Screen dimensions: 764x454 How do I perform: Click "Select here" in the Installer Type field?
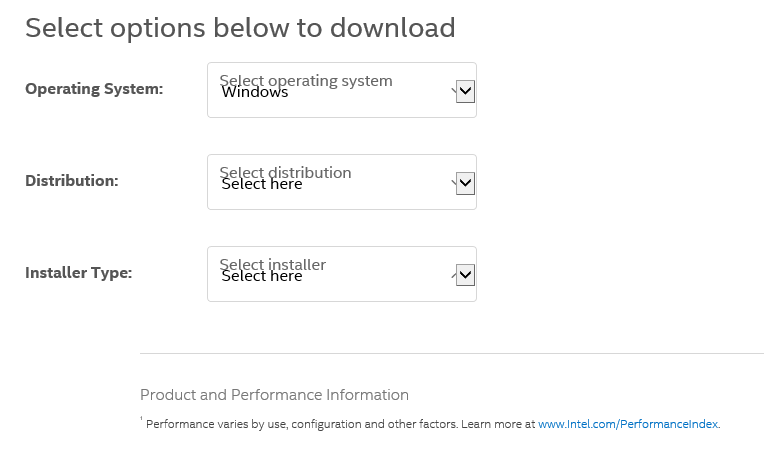(x=262, y=277)
